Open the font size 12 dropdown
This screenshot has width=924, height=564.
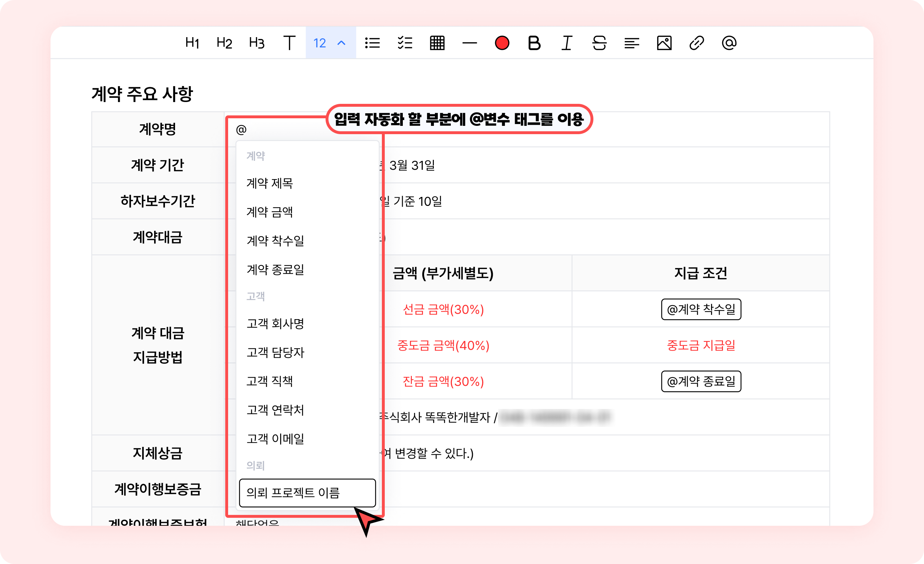pyautogui.click(x=330, y=43)
